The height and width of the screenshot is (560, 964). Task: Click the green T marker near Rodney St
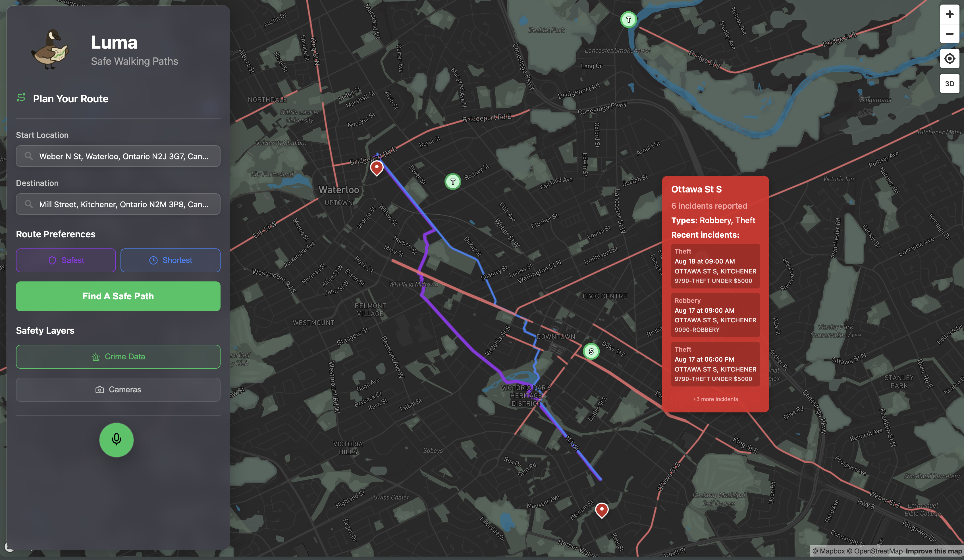tap(453, 181)
